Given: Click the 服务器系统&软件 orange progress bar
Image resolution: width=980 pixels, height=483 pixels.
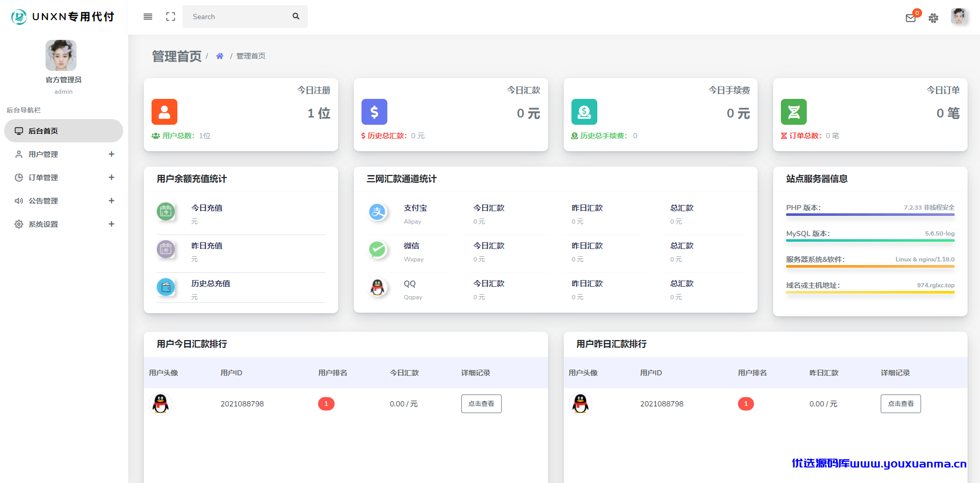Looking at the screenshot, I should (870, 266).
